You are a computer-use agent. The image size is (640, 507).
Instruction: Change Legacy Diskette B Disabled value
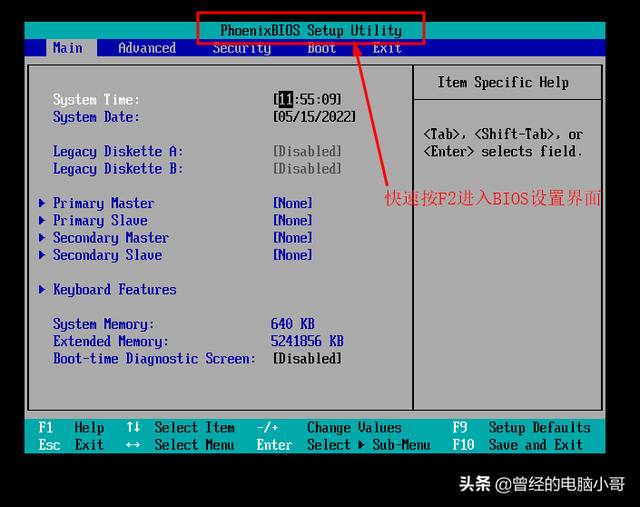click(x=307, y=169)
